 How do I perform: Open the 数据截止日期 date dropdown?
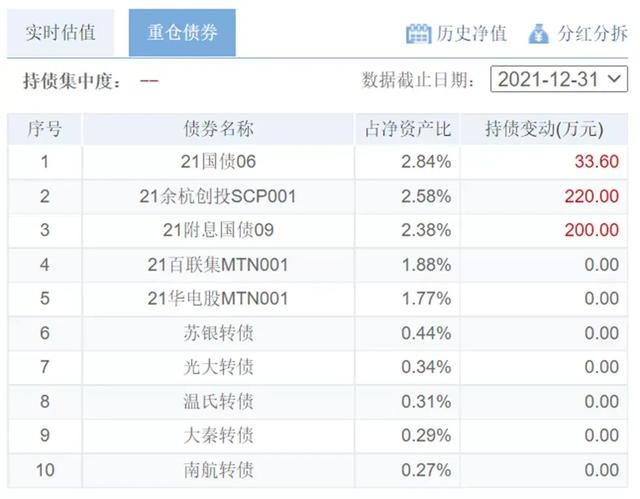559,79
